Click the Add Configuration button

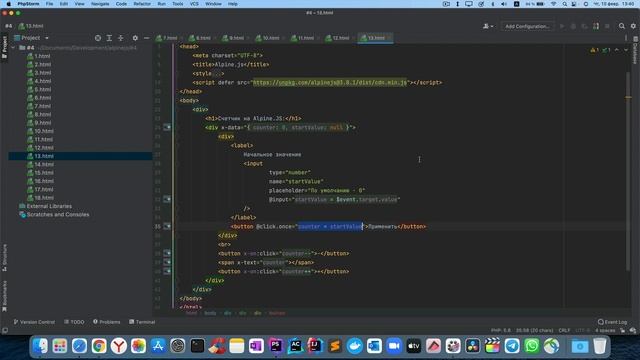pos(527,26)
